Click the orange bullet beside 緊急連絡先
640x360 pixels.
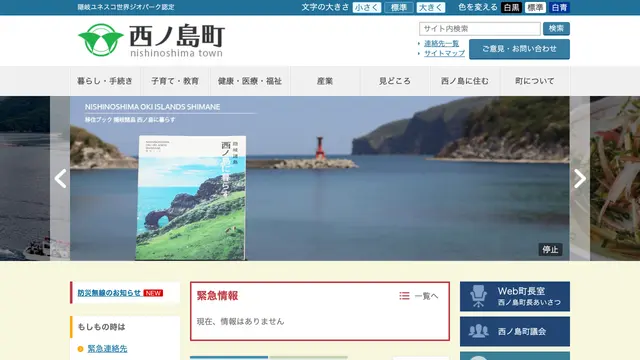pyautogui.click(x=80, y=349)
